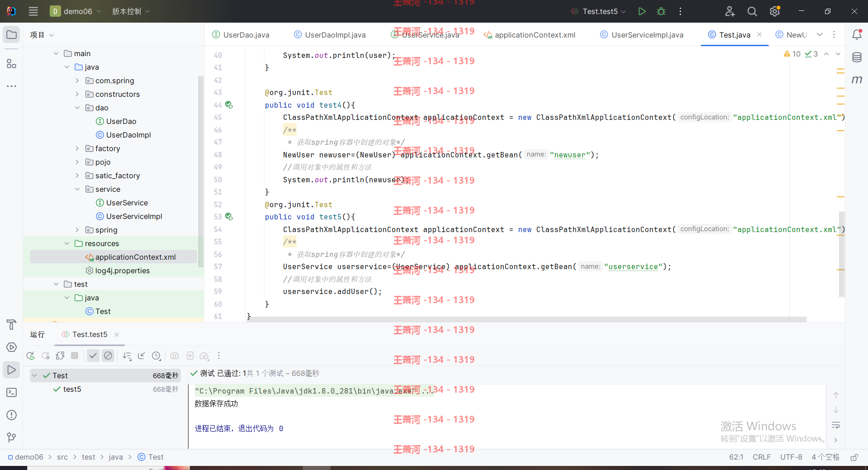Open the Structure tool window icon
The width and height of the screenshot is (868, 470).
click(11, 64)
